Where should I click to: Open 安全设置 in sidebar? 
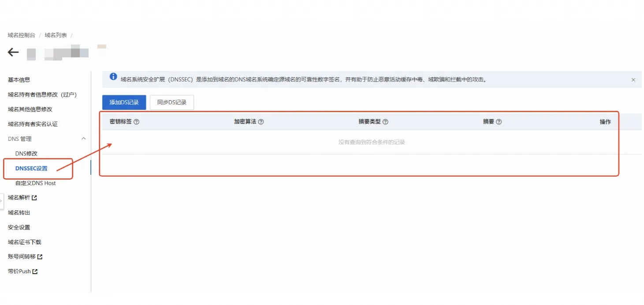(19, 227)
